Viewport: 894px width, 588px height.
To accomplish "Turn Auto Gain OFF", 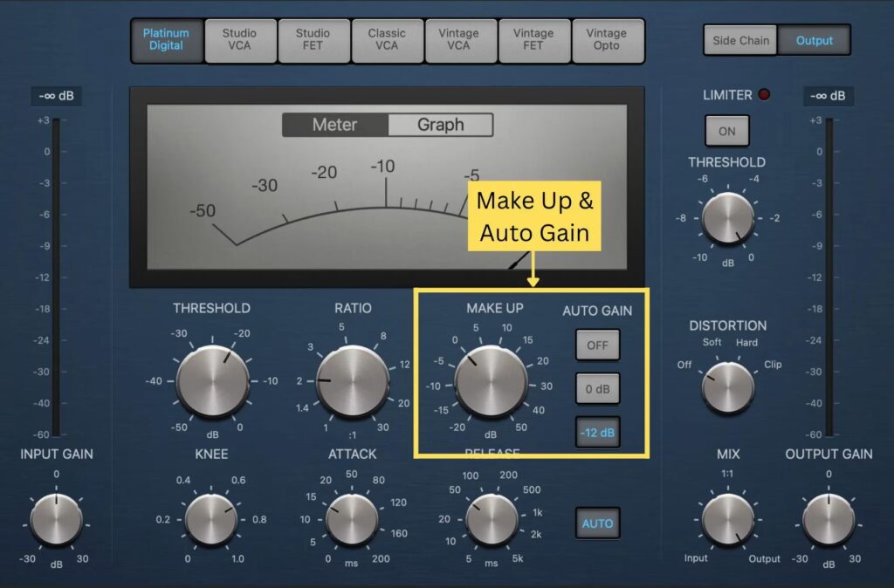I will [597, 345].
